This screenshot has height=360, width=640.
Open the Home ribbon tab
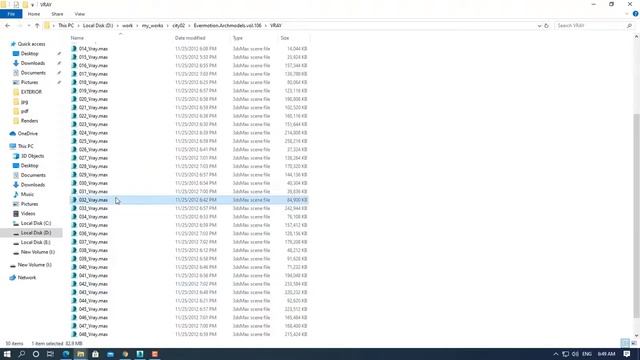tap(34, 14)
